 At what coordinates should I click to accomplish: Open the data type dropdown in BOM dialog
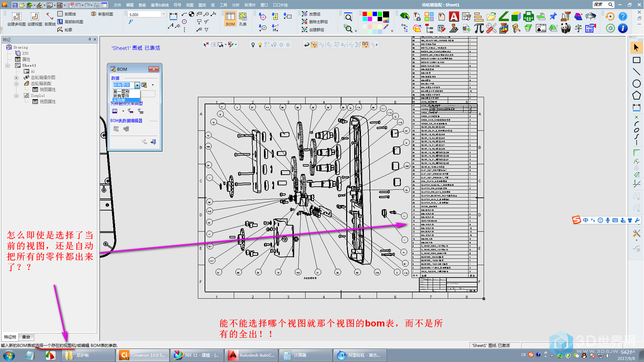coord(137,85)
